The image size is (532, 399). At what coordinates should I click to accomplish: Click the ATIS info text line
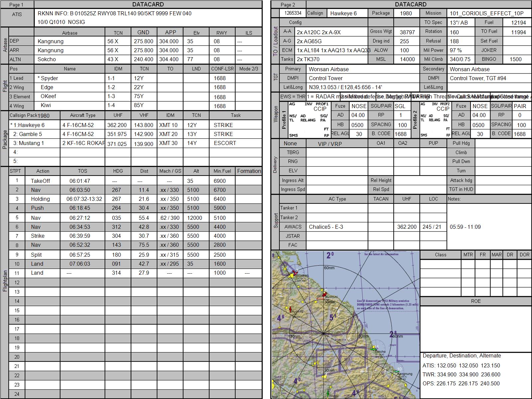click(x=114, y=13)
